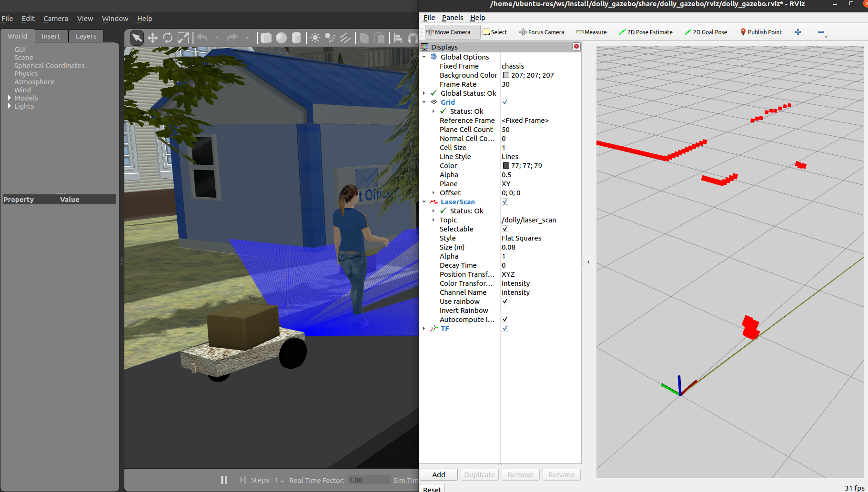Expand the Offset property row
868x492 pixels.
[x=433, y=192]
